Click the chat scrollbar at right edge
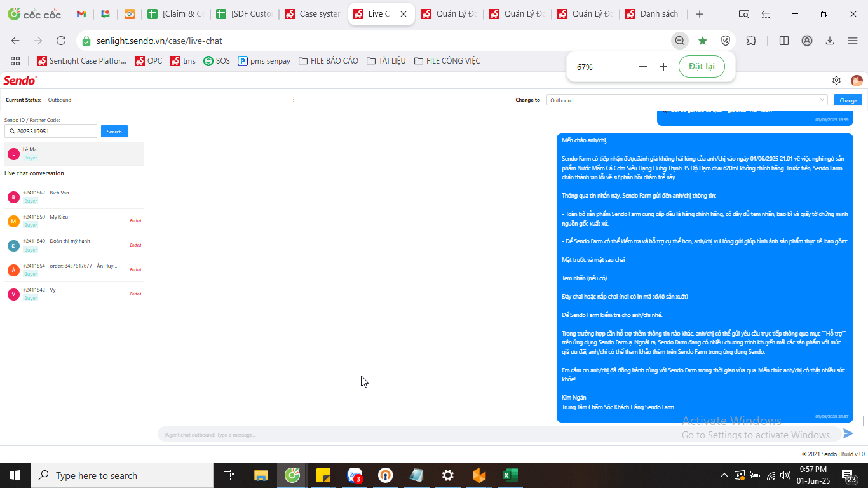 click(x=864, y=421)
